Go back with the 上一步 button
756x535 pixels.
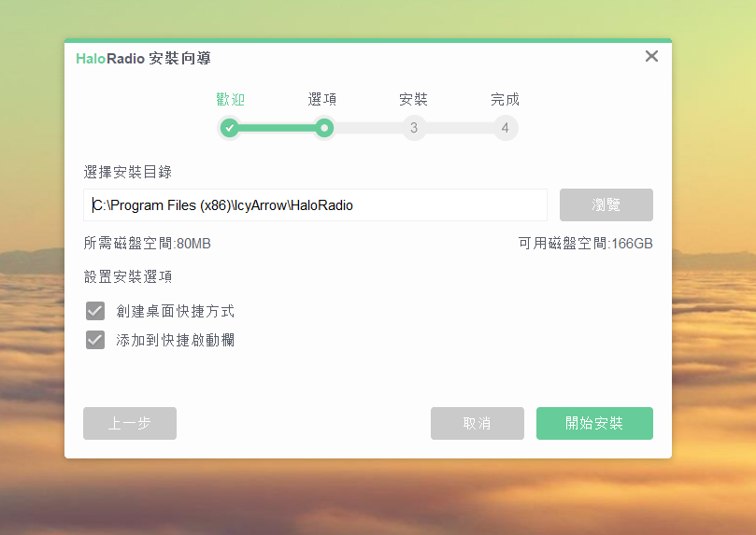pos(130,423)
